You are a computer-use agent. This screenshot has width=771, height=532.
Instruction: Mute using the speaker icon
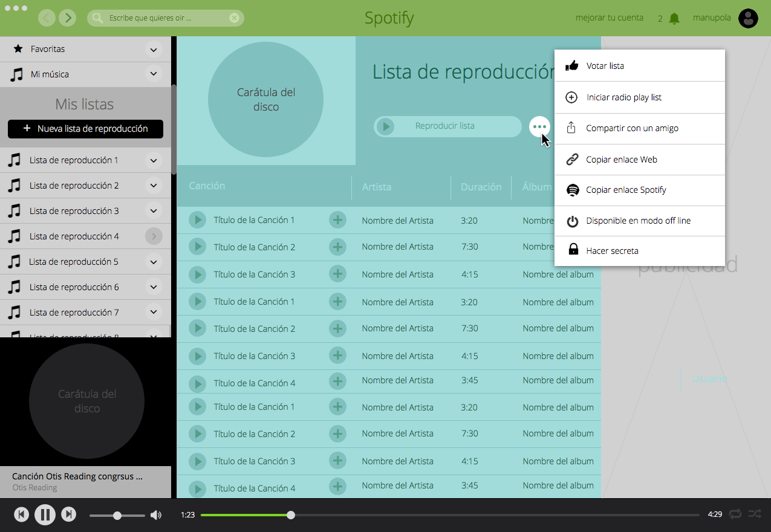click(156, 515)
